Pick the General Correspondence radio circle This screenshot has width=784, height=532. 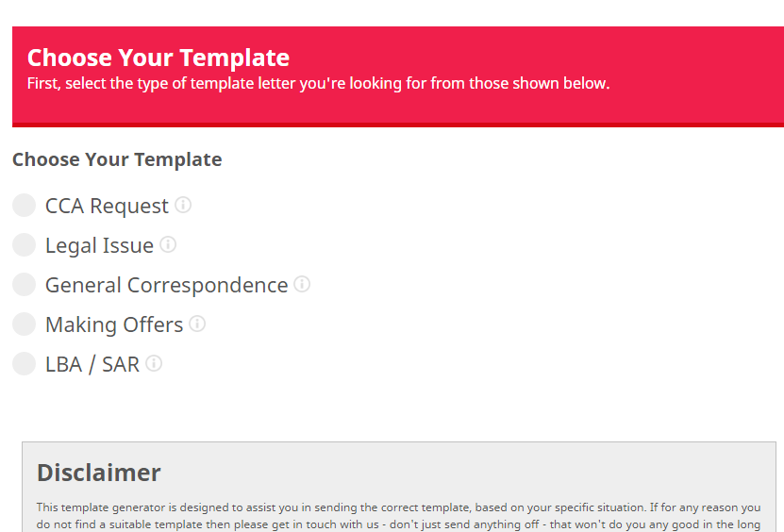pos(24,285)
